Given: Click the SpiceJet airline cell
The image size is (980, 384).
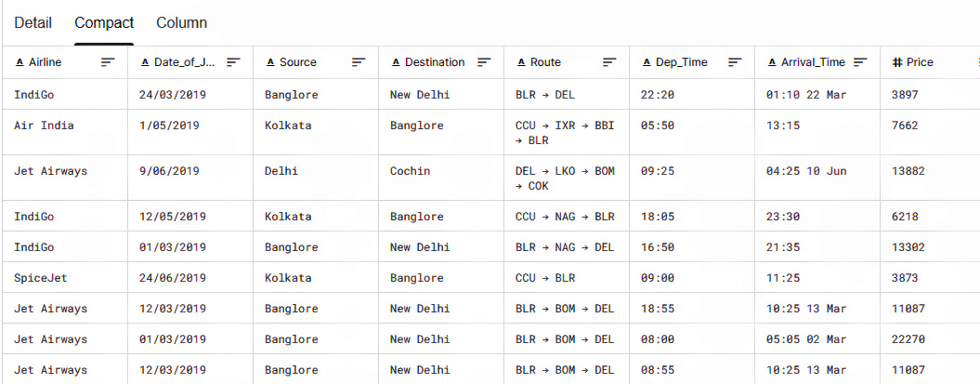Looking at the screenshot, I should point(40,278).
